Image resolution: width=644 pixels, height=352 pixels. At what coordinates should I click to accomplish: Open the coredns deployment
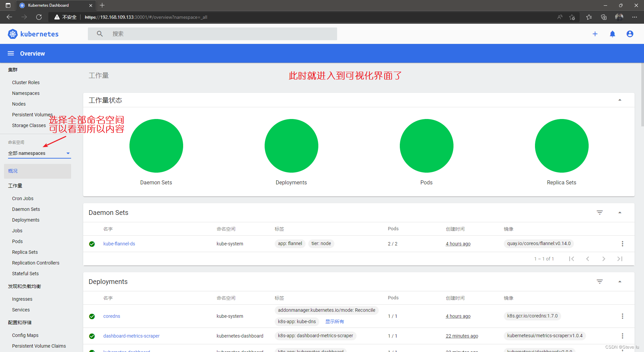point(112,316)
